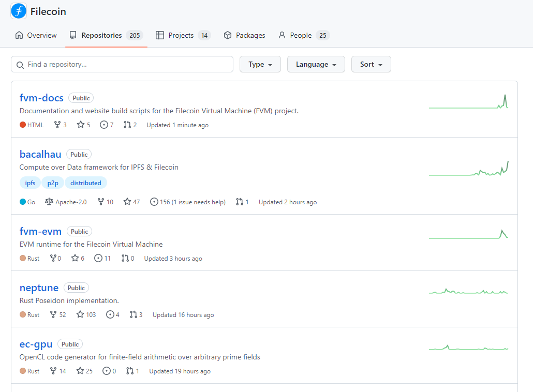Click "Rust Poseidon implementation." description

click(69, 300)
